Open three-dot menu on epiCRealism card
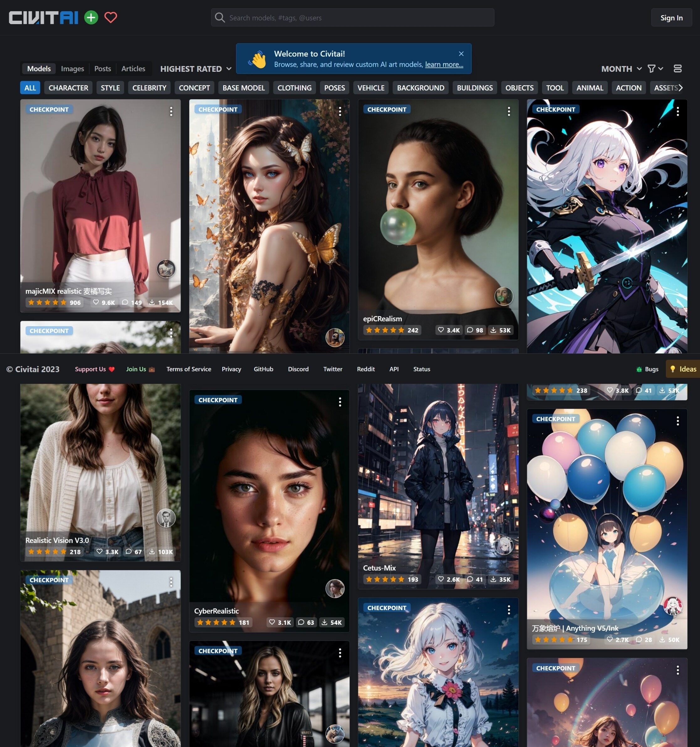Screen dimensions: 700x747 tap(509, 111)
